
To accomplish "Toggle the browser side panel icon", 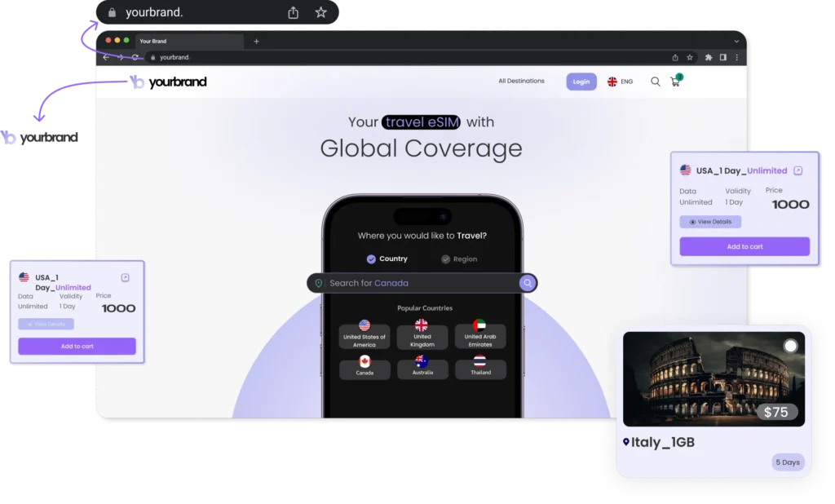I will tap(722, 58).
